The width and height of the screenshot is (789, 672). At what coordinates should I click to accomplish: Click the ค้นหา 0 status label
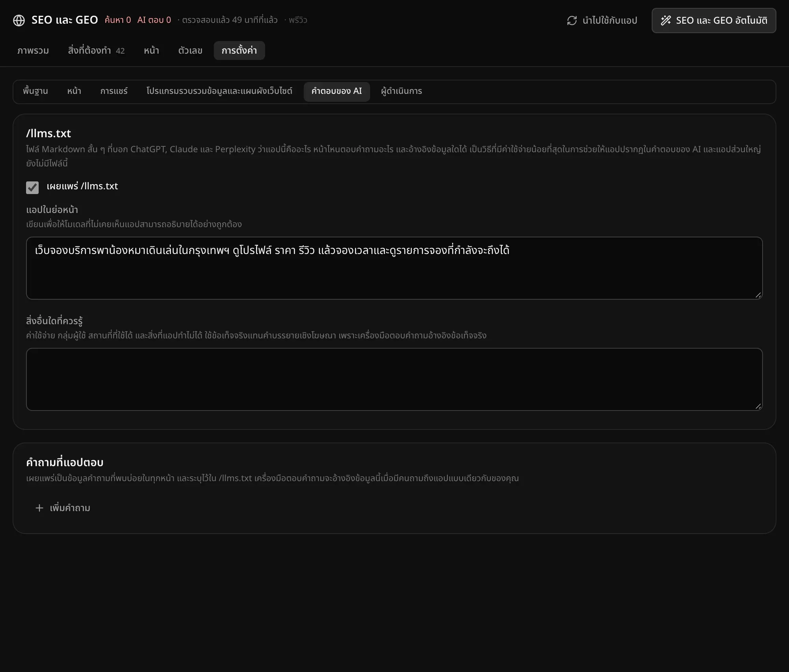click(118, 20)
